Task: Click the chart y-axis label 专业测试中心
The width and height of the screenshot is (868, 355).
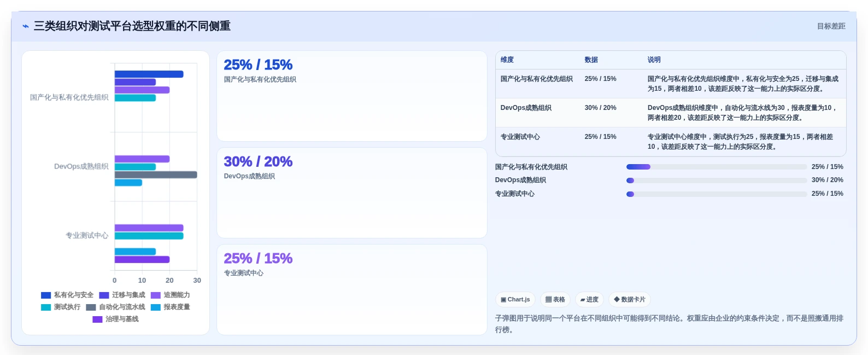Action: tap(87, 235)
